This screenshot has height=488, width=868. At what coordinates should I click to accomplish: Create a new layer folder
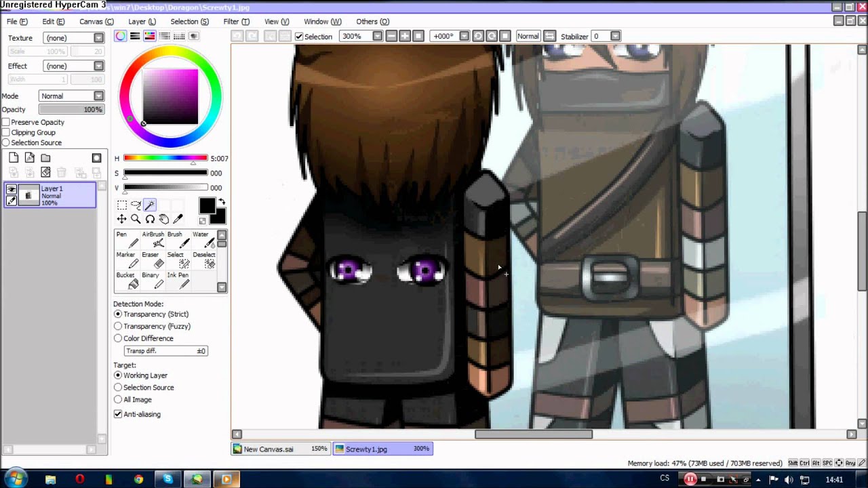point(45,158)
